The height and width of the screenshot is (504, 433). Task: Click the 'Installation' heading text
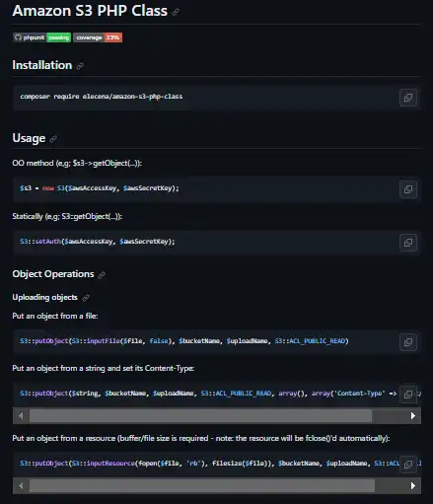pyautogui.click(x=42, y=65)
